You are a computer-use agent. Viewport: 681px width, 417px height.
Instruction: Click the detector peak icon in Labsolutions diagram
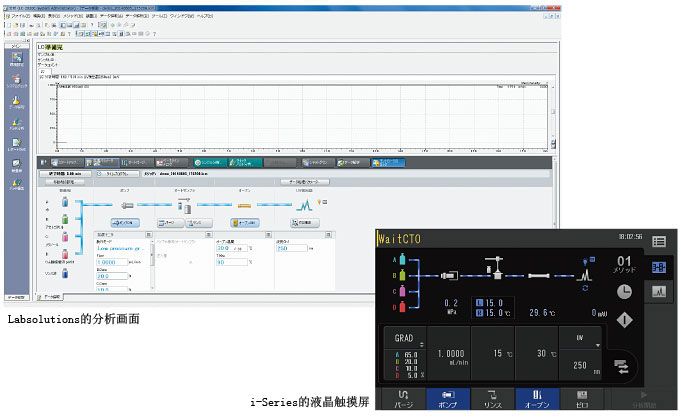point(305,203)
